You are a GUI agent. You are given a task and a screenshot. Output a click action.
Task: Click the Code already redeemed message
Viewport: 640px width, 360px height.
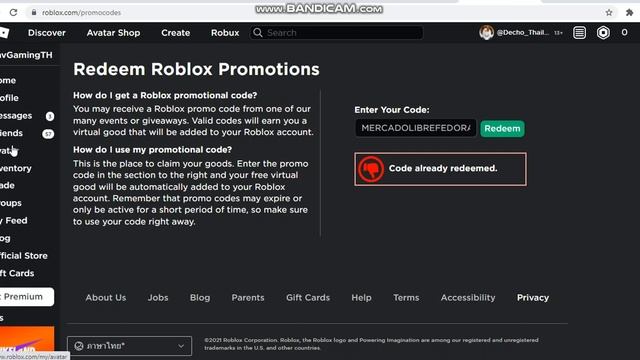pos(443,168)
